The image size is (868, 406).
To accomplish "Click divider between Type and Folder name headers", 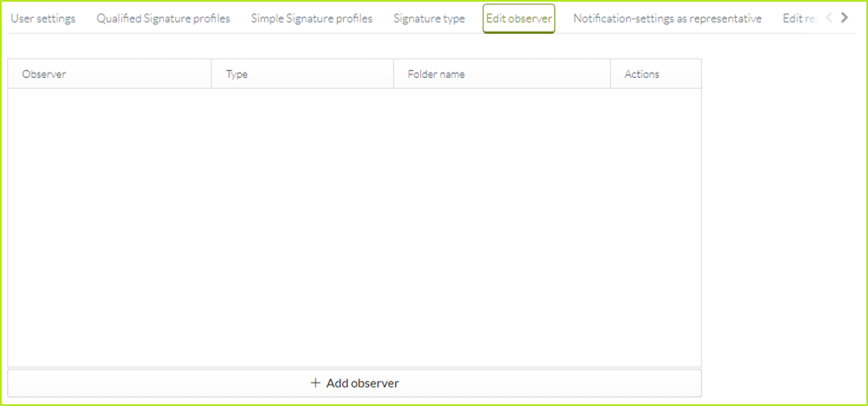I will point(394,75).
